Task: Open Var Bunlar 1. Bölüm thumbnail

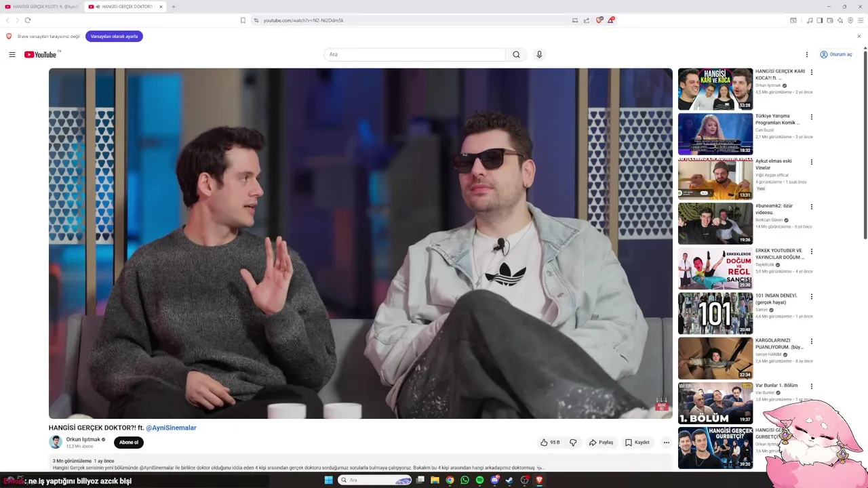Action: click(715, 403)
